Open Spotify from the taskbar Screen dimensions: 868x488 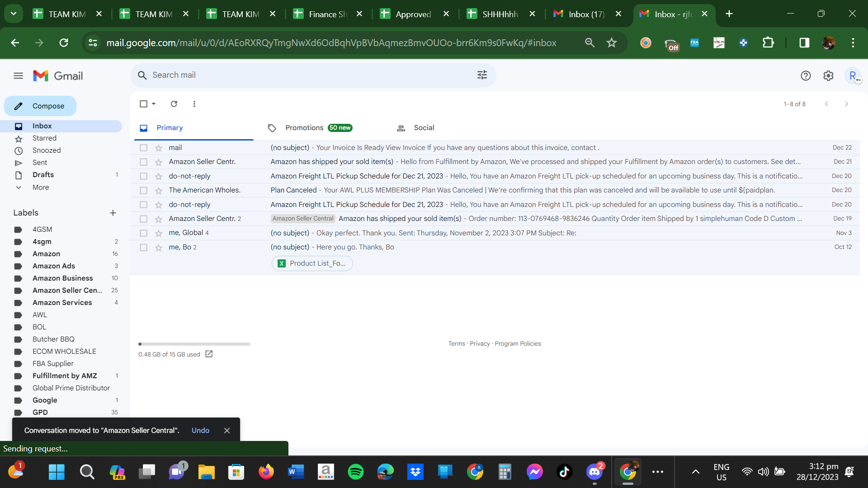click(356, 472)
